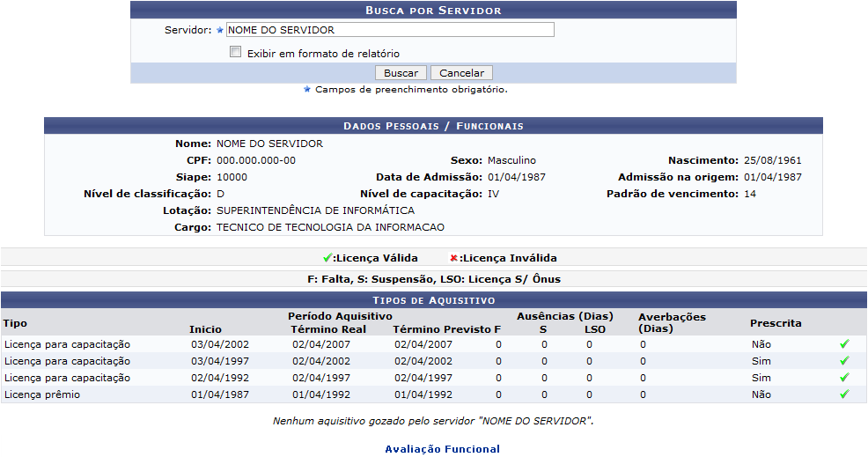This screenshot has height=457, width=868.
Task: Focus the Servidor name input field
Action: coord(390,30)
